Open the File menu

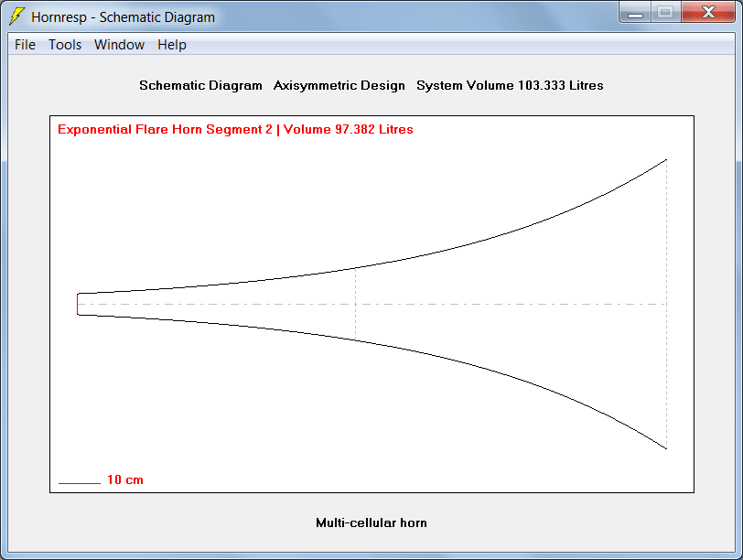(x=25, y=45)
